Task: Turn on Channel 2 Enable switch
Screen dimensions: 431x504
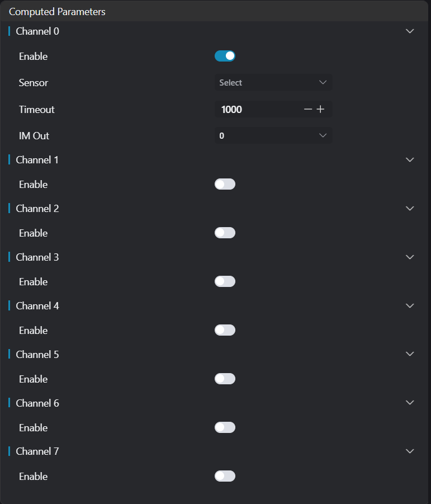Action: (225, 233)
